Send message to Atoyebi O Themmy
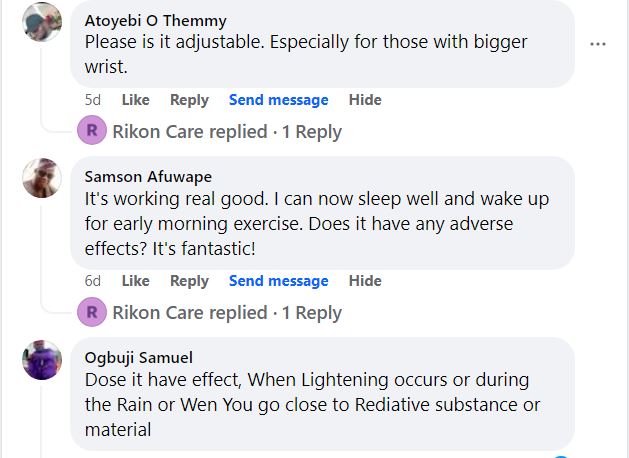 pyautogui.click(x=278, y=100)
